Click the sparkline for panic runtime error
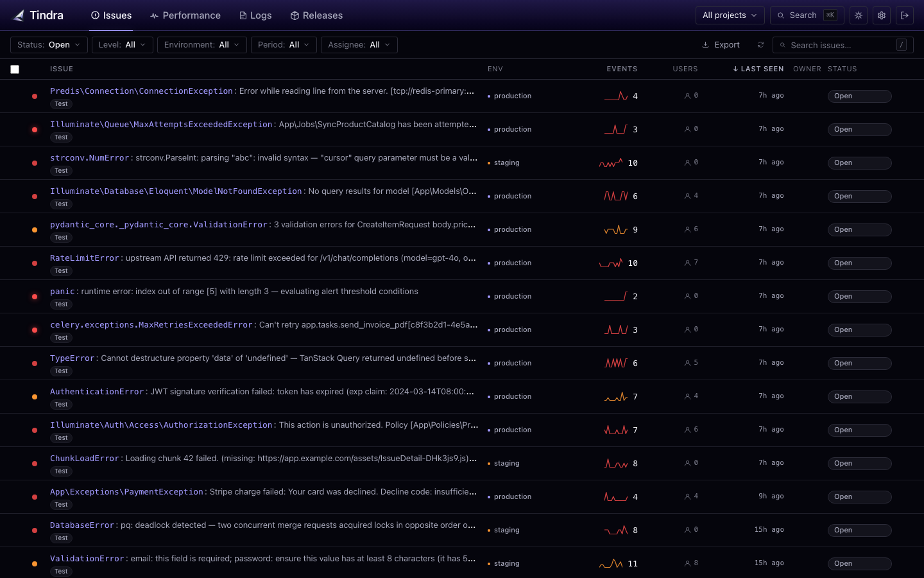This screenshot has height=578, width=924. tap(616, 297)
